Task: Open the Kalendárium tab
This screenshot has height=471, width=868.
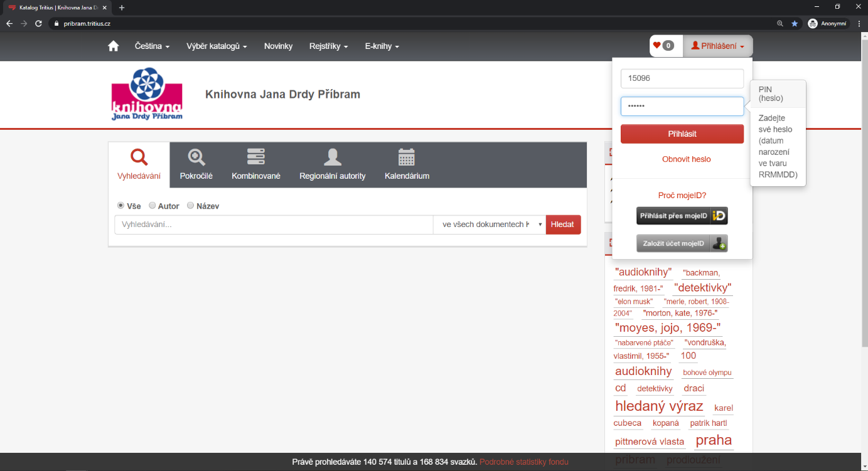Action: [x=407, y=164]
